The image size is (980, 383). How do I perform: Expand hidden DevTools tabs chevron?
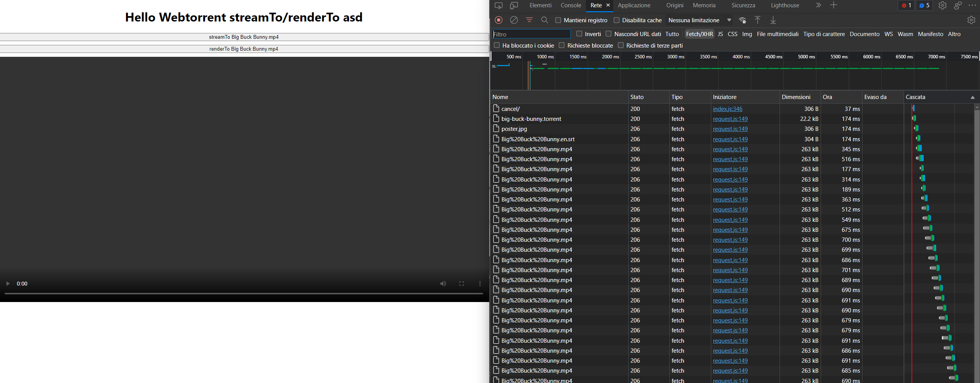coord(818,5)
